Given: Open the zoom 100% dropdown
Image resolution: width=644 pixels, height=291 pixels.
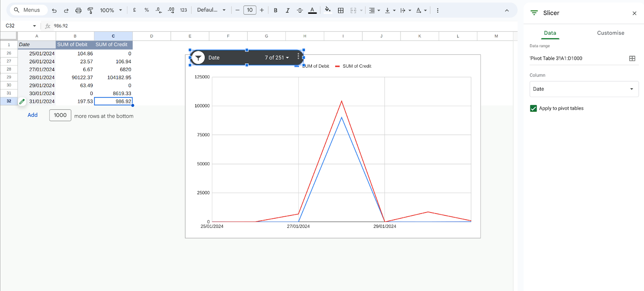Looking at the screenshot, I should click(x=111, y=10).
